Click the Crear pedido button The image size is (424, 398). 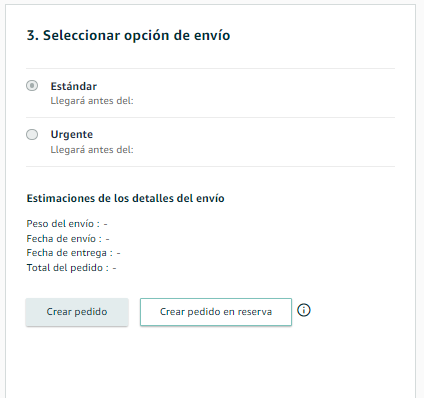77,312
